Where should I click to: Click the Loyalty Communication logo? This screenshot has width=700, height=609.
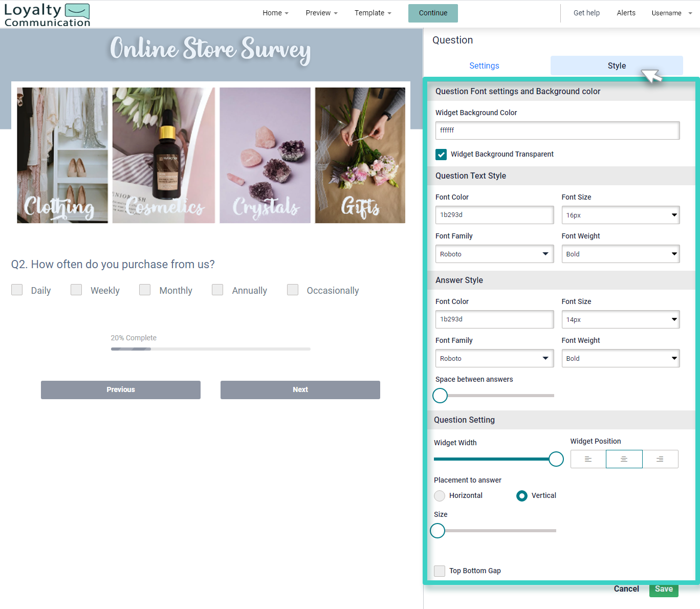pos(47,14)
